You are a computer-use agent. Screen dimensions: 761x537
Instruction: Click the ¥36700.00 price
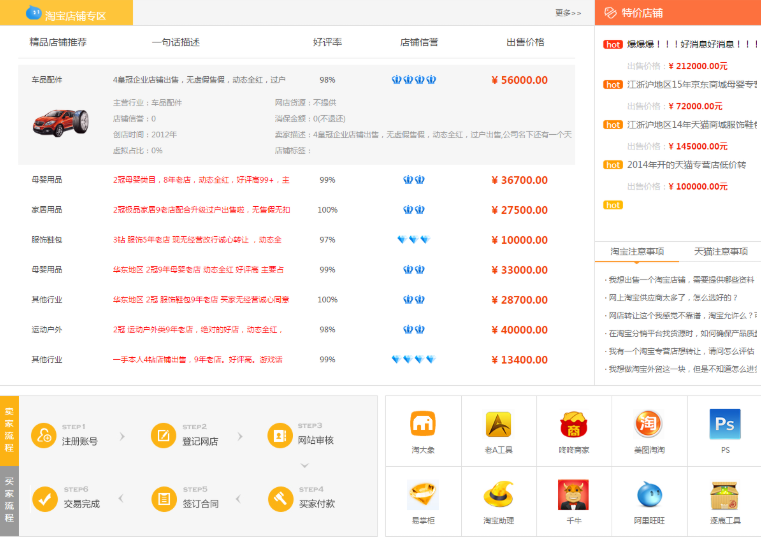519,180
